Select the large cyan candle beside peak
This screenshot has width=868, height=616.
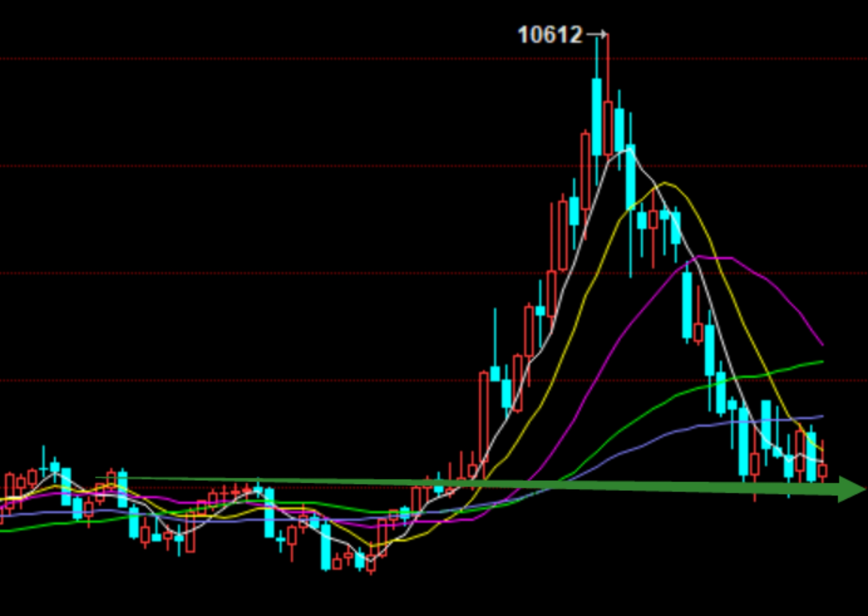point(597,116)
